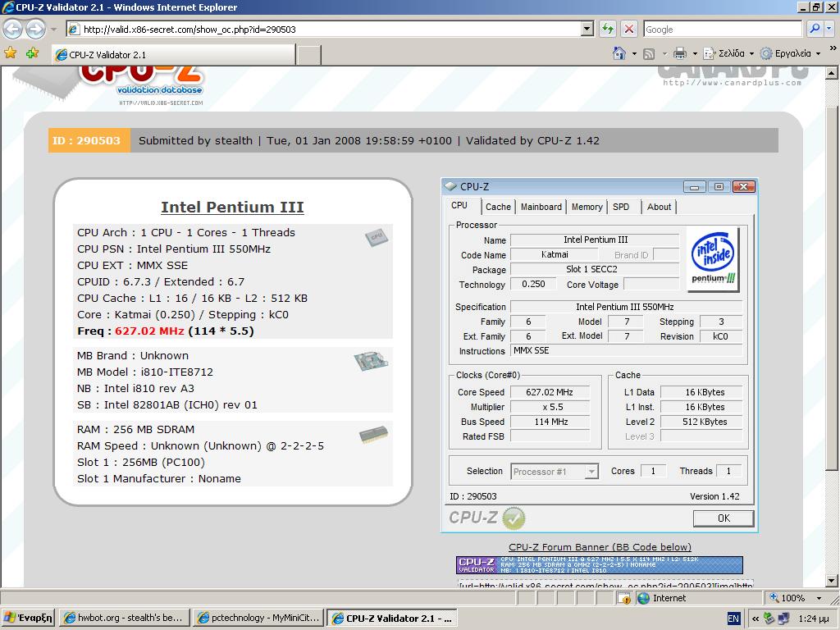This screenshot has height=630, width=840.
Task: Click the orange ID : 290503 label
Action: point(89,140)
